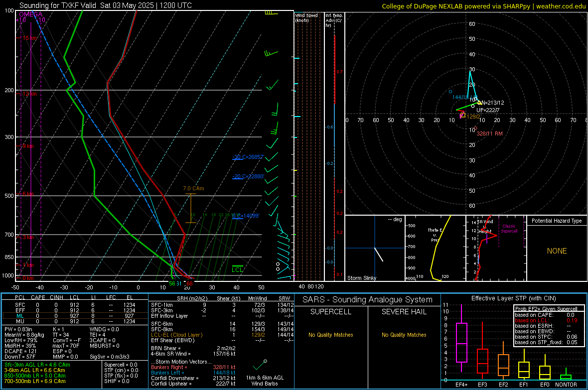Image resolution: width=588 pixels, height=390 pixels.
Task: Click the 'TT = 34' value
Action: [x=61, y=335]
